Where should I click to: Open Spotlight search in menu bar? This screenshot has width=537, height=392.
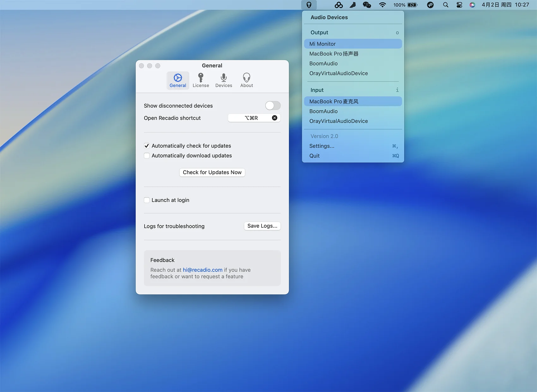(445, 5)
